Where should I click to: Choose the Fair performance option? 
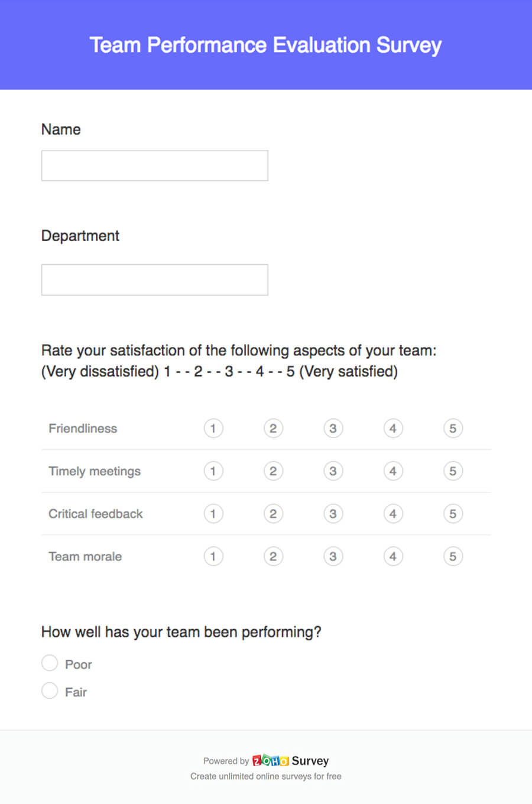[50, 690]
